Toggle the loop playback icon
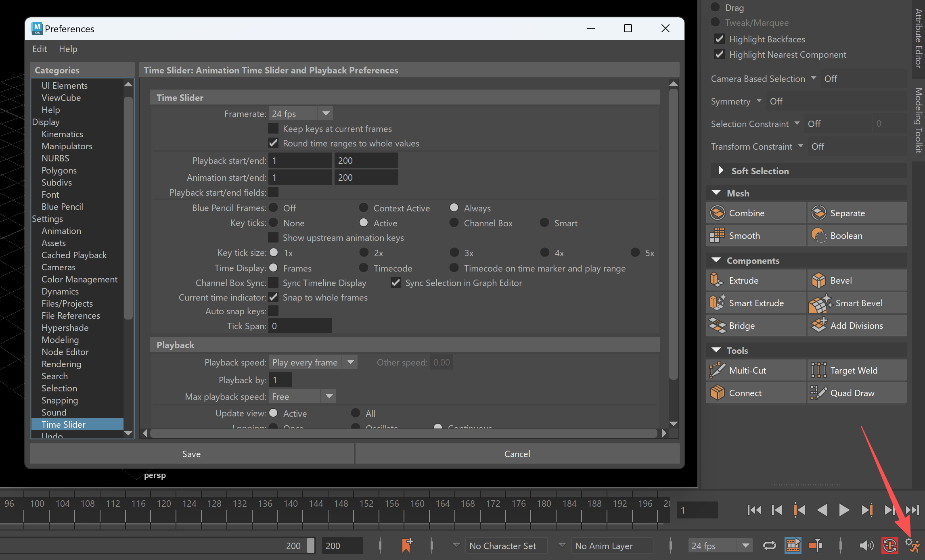Viewport: 925px width, 560px height. (x=770, y=546)
